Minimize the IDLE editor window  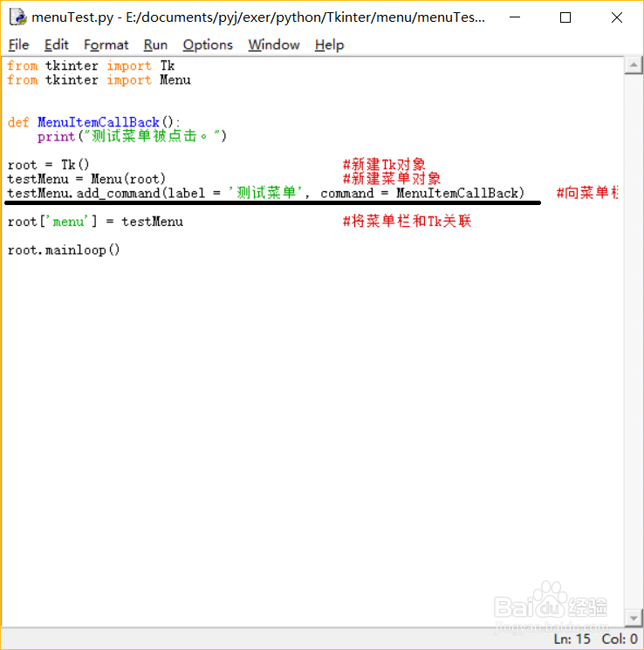515,17
